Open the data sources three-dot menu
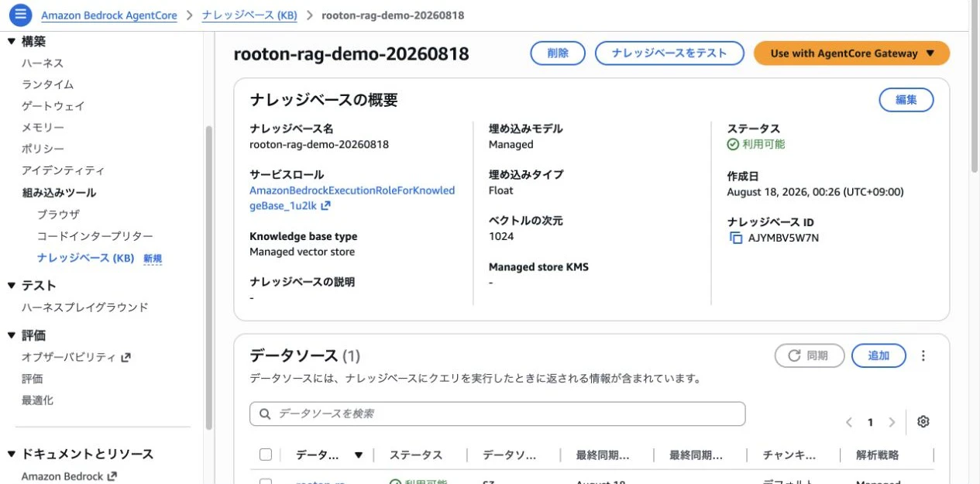980x484 pixels. coord(923,355)
